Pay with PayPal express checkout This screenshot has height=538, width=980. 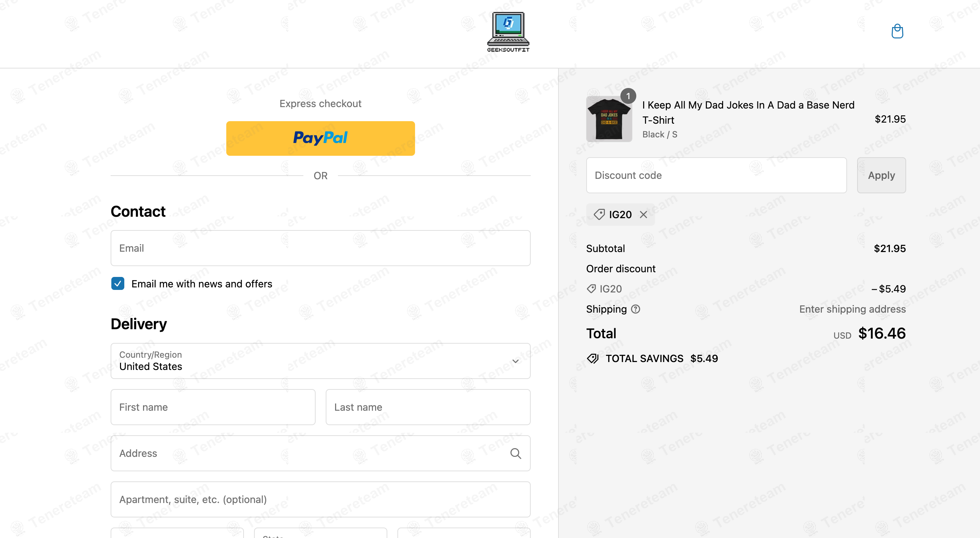coord(320,138)
